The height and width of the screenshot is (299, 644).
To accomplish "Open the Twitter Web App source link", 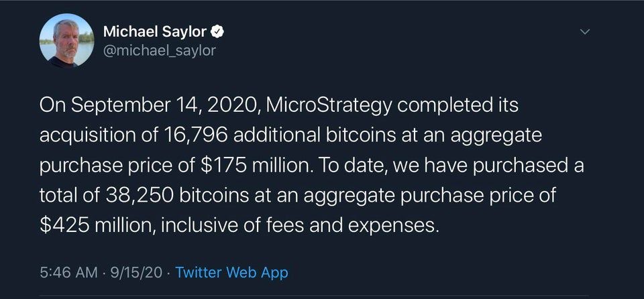I will pyautogui.click(x=231, y=272).
